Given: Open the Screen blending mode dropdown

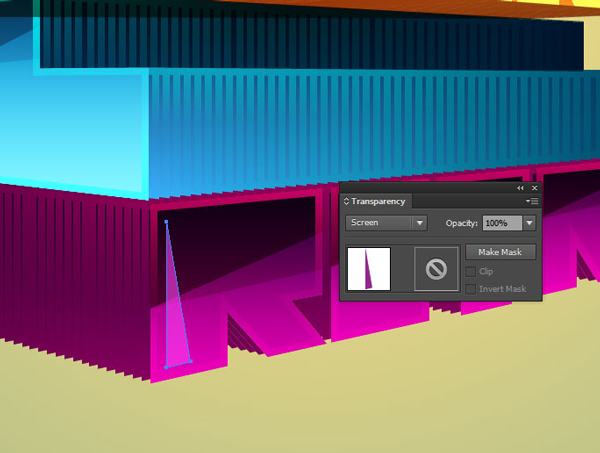Looking at the screenshot, I should pyautogui.click(x=386, y=223).
